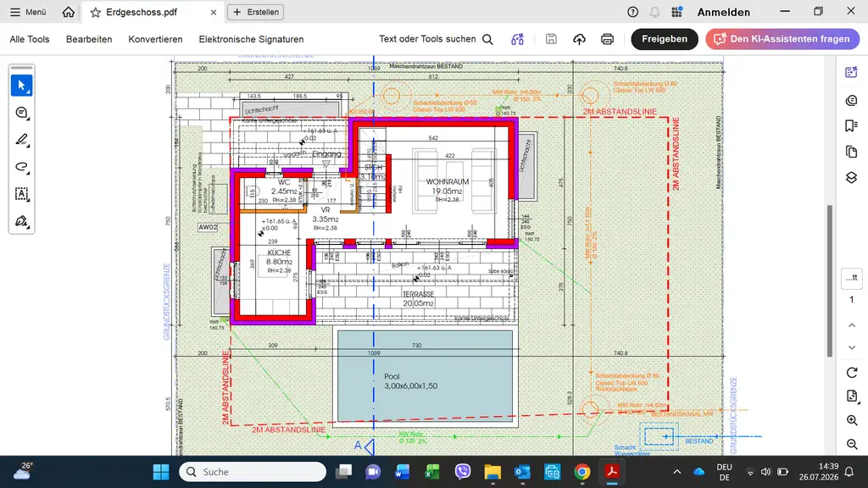
Task: Open the volume control in system tray
Action: pos(765,472)
